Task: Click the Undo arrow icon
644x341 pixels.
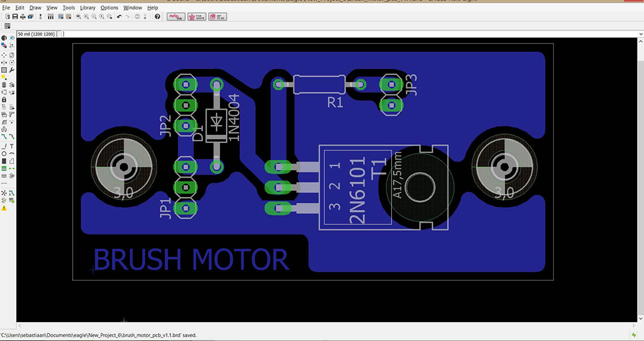Action: click(x=119, y=16)
